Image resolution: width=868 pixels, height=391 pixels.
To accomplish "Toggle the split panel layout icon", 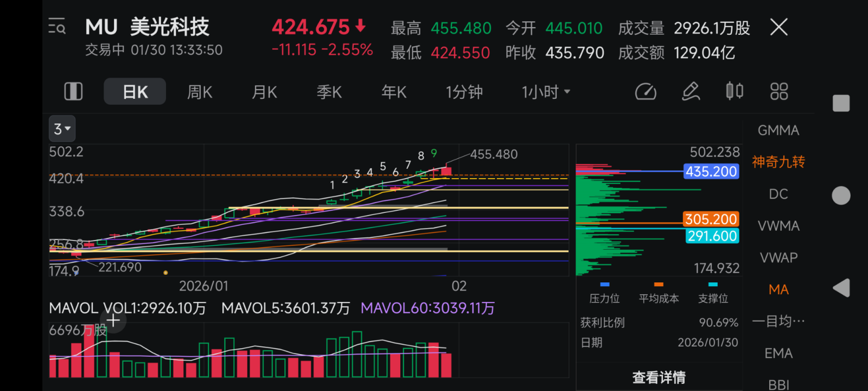I will point(73,92).
